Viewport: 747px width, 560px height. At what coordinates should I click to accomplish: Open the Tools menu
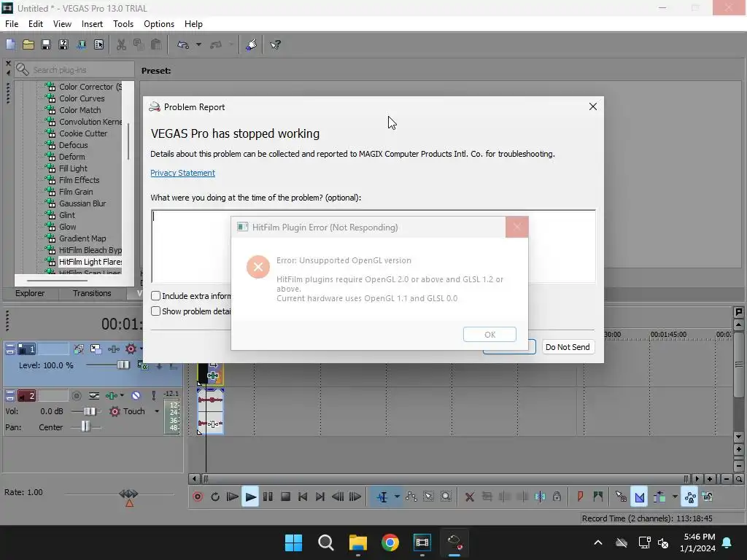(123, 24)
